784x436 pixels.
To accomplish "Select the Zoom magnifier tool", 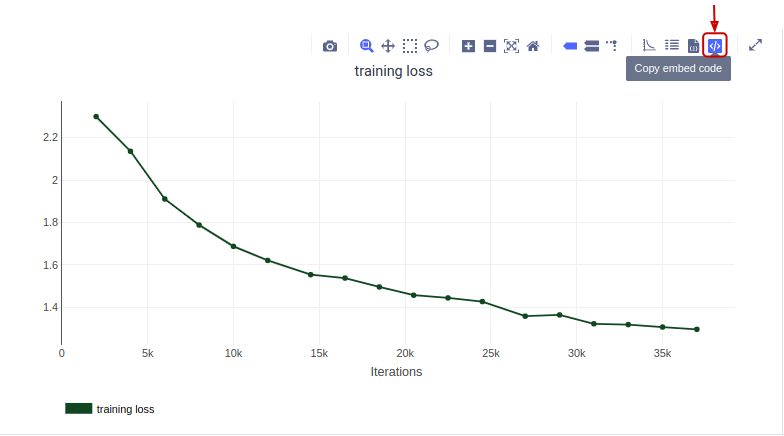I will (x=366, y=46).
